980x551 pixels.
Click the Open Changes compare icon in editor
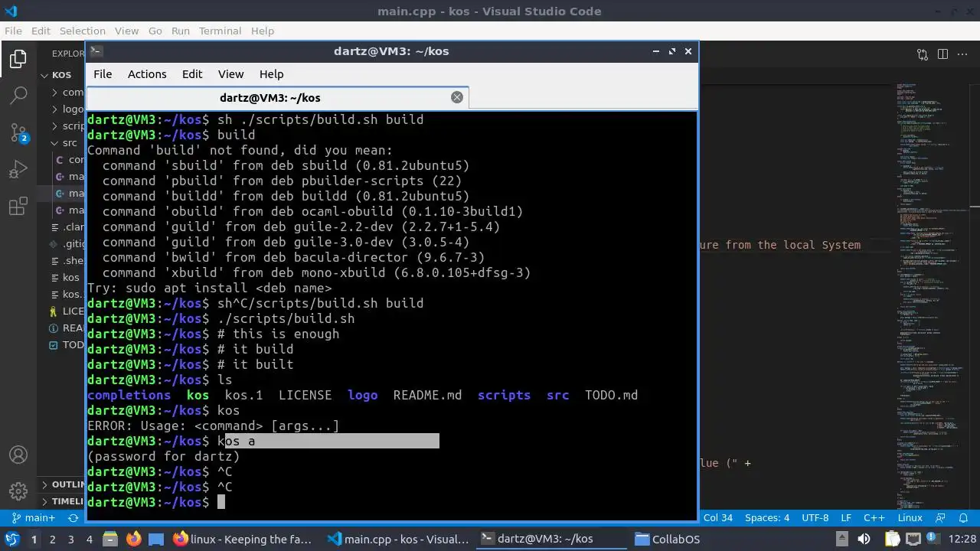923,54
